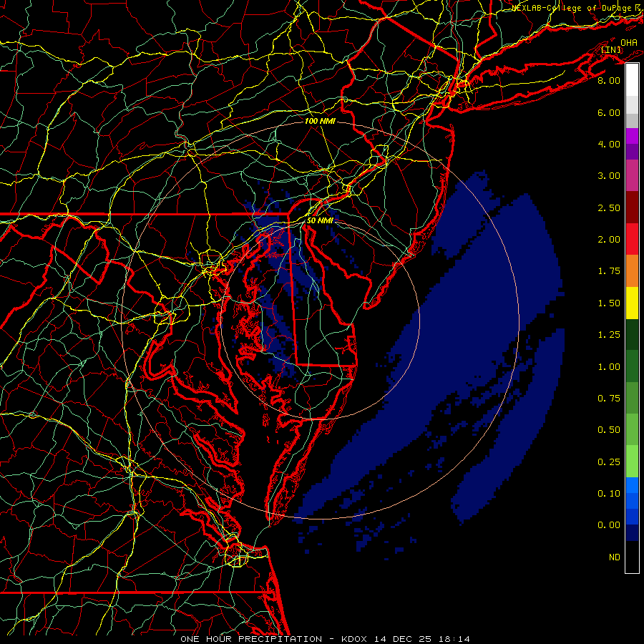Click the 1.50 legend value

(609, 303)
